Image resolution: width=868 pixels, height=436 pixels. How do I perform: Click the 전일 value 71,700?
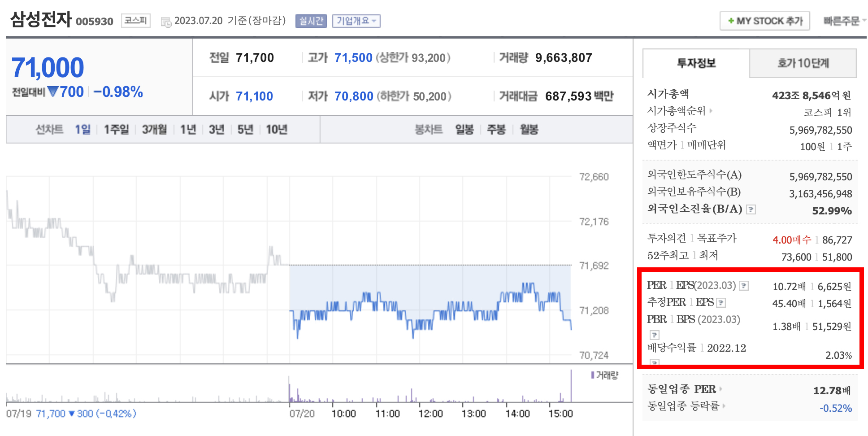coord(255,58)
